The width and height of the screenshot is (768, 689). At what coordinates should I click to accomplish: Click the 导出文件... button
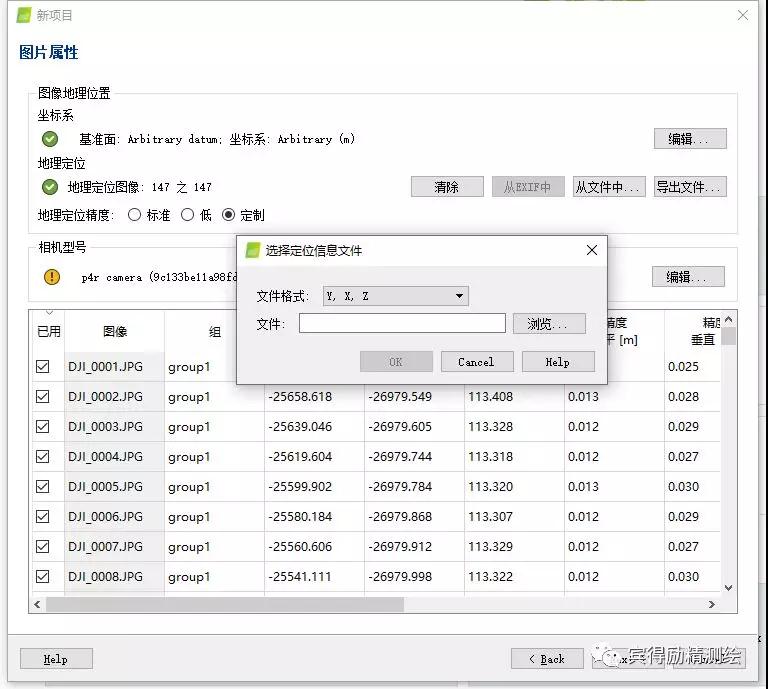pos(690,187)
